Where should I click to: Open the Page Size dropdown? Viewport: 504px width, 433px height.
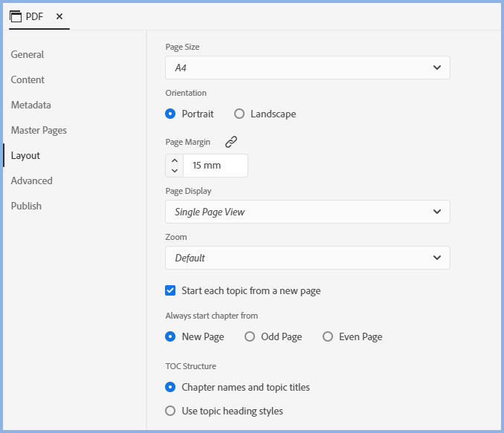click(307, 68)
